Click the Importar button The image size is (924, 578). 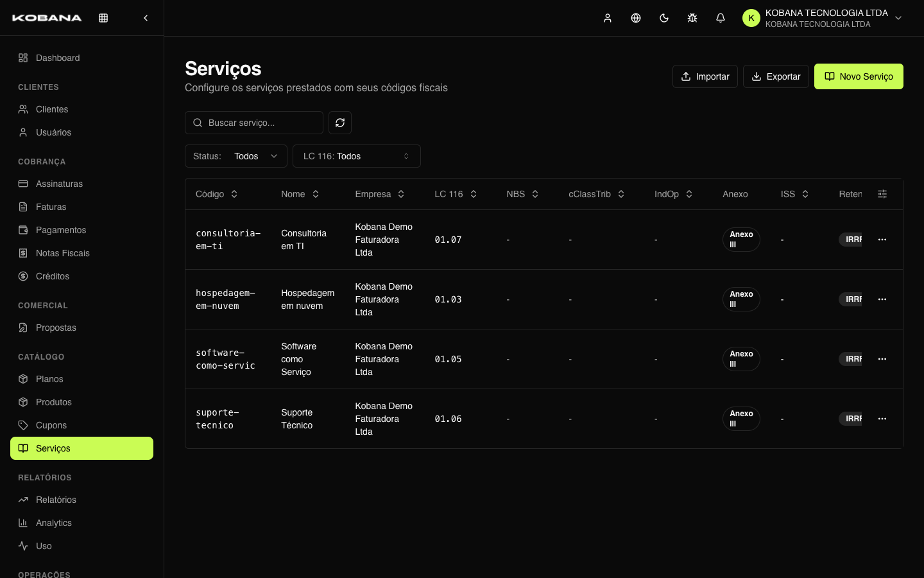(705, 76)
